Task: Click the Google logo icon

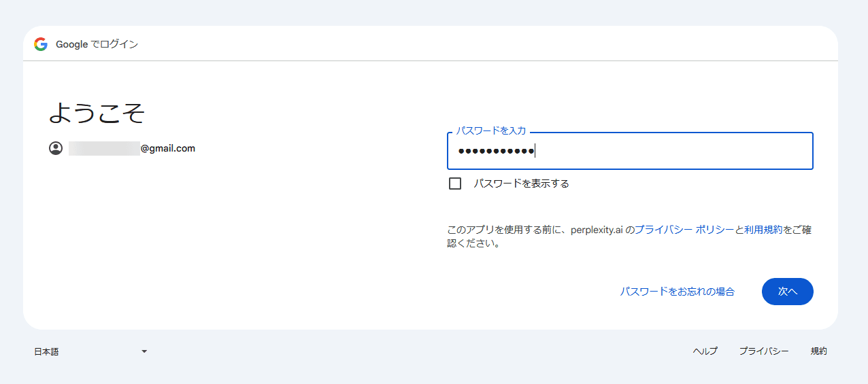Action: [41, 44]
